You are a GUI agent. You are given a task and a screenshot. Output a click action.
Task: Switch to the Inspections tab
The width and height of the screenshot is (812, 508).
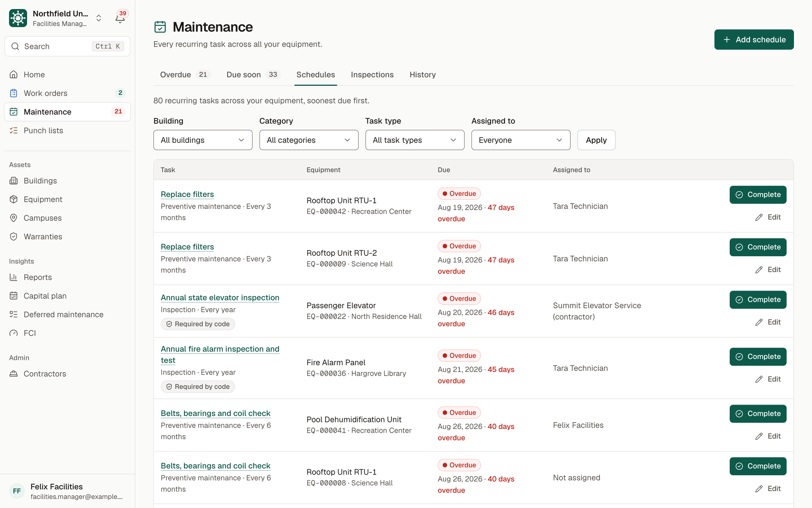372,75
